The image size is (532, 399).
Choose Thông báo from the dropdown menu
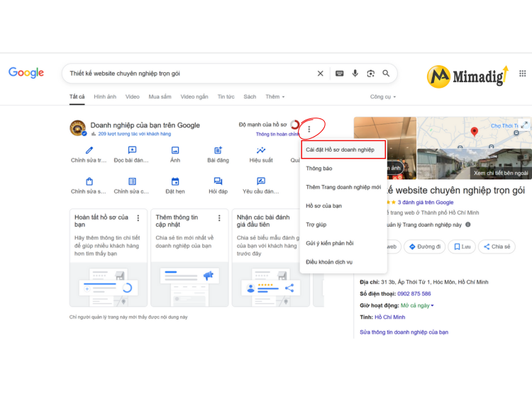click(x=343, y=169)
